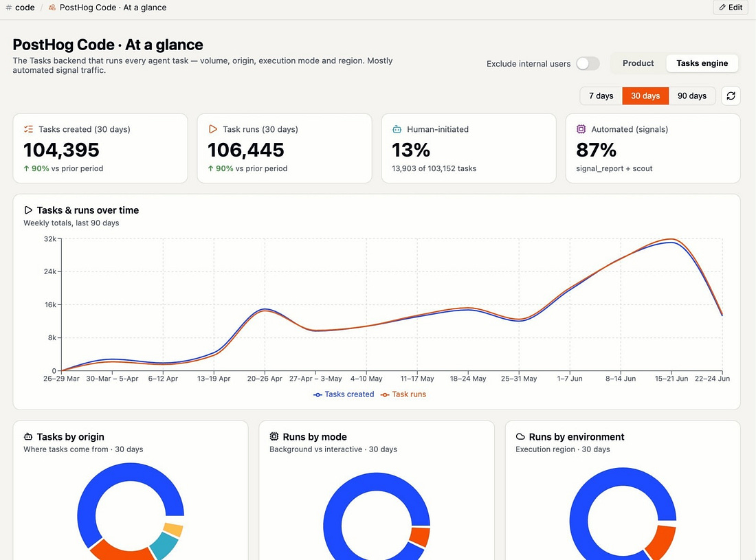Choose the 30 days range
The height and width of the screenshot is (560, 756).
click(645, 96)
